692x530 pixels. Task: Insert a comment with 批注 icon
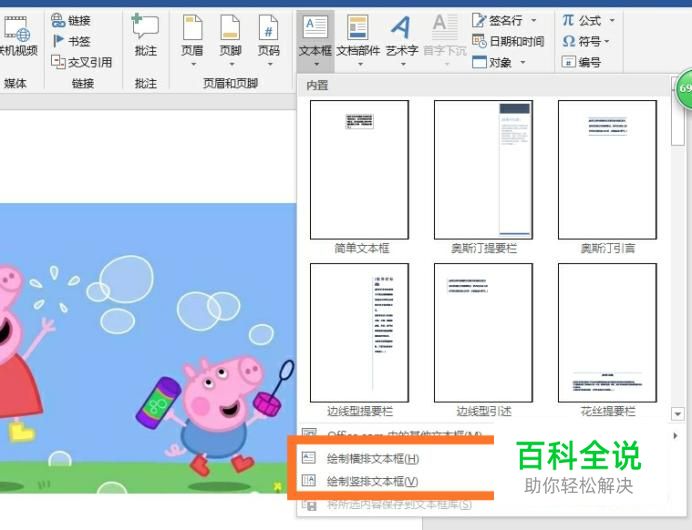coord(146,26)
